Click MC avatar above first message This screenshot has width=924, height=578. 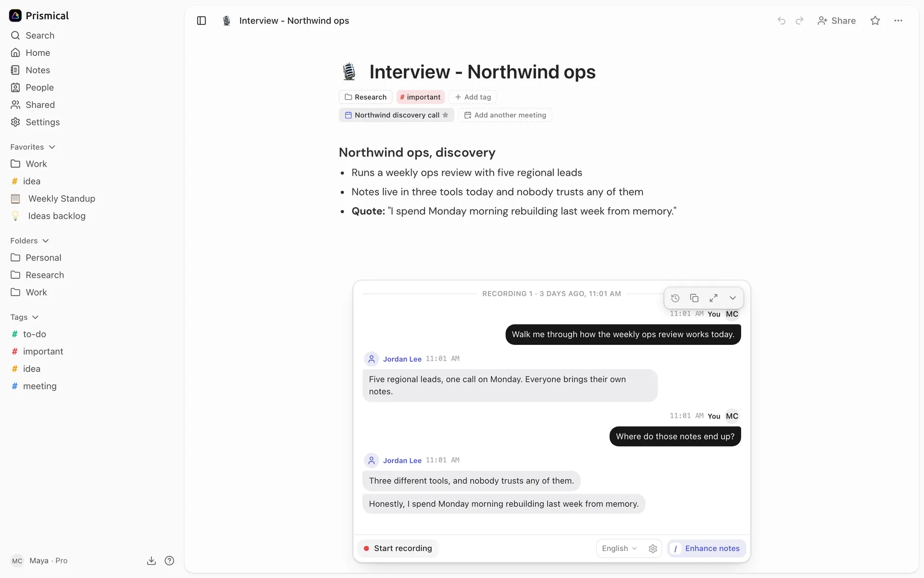tap(732, 314)
